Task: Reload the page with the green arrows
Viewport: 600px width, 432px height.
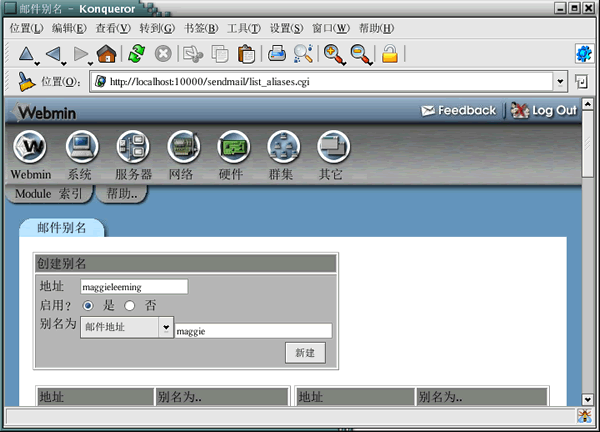Action: click(137, 54)
